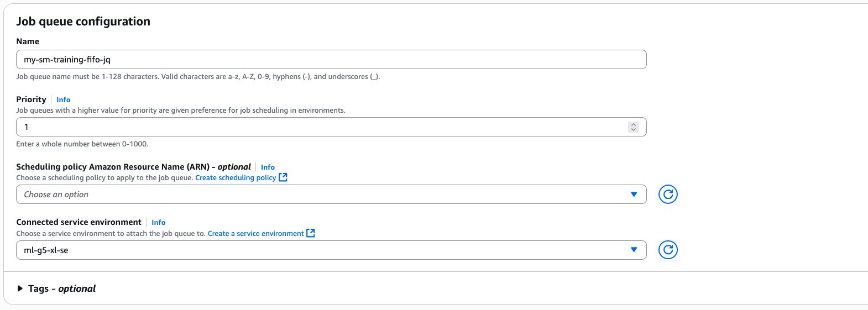Click the blue arrow of the ml-g5-xl-se box
Image resolution: width=868 pixels, height=310 pixels.
(634, 250)
